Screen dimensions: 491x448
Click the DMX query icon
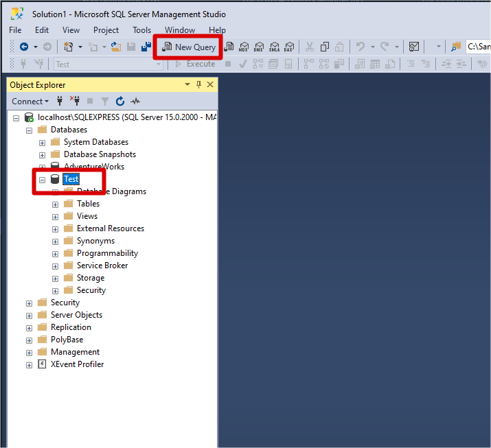[259, 47]
